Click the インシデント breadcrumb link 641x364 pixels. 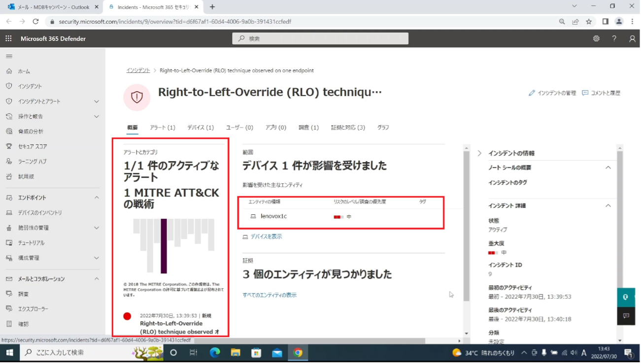(138, 70)
